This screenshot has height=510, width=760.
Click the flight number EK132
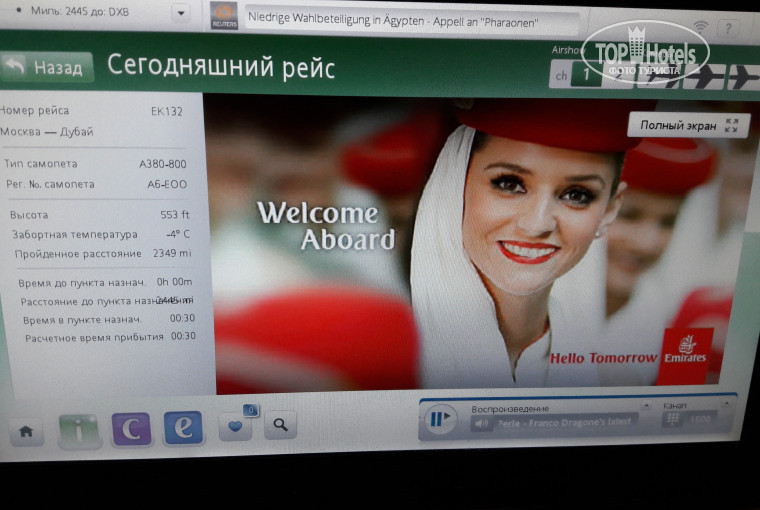click(167, 112)
